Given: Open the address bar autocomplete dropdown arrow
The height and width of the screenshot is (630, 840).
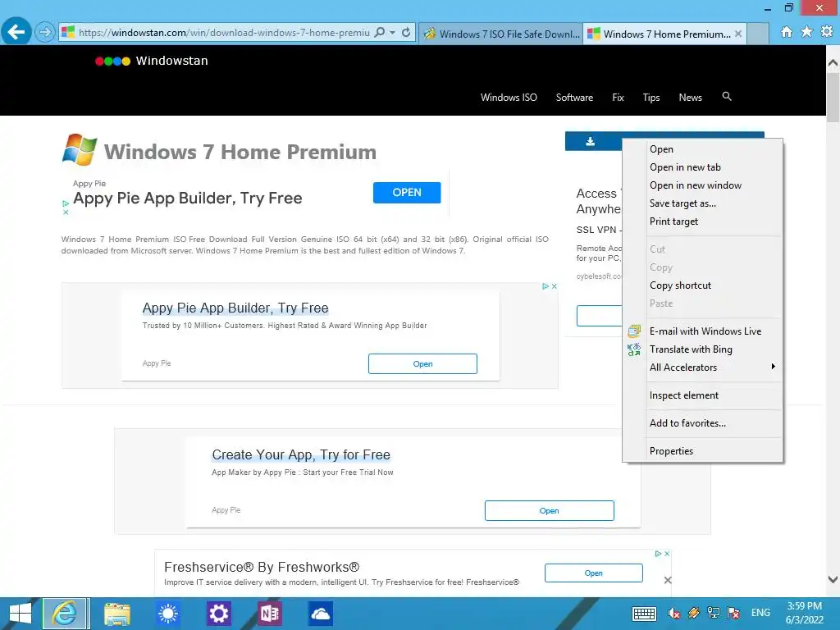Looking at the screenshot, I should pyautogui.click(x=393, y=32).
